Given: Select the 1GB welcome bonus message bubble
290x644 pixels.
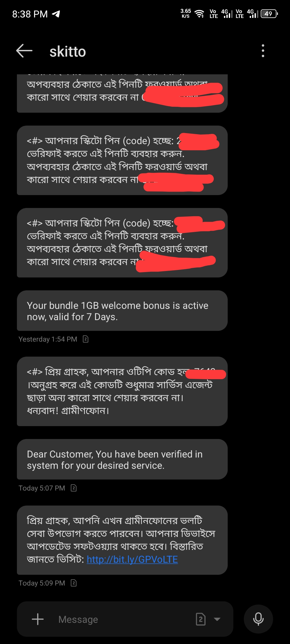Looking at the screenshot, I should (x=122, y=311).
